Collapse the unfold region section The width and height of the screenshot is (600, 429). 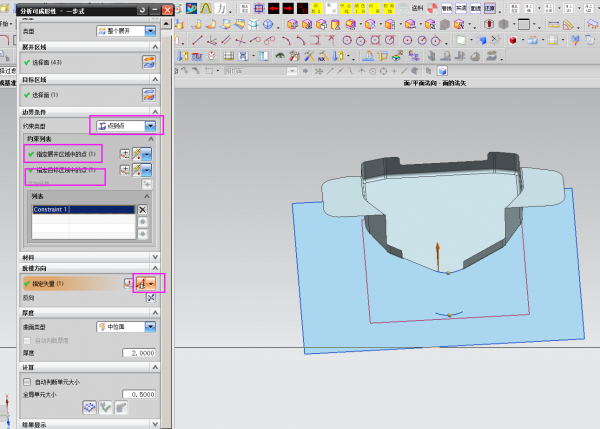click(155, 47)
